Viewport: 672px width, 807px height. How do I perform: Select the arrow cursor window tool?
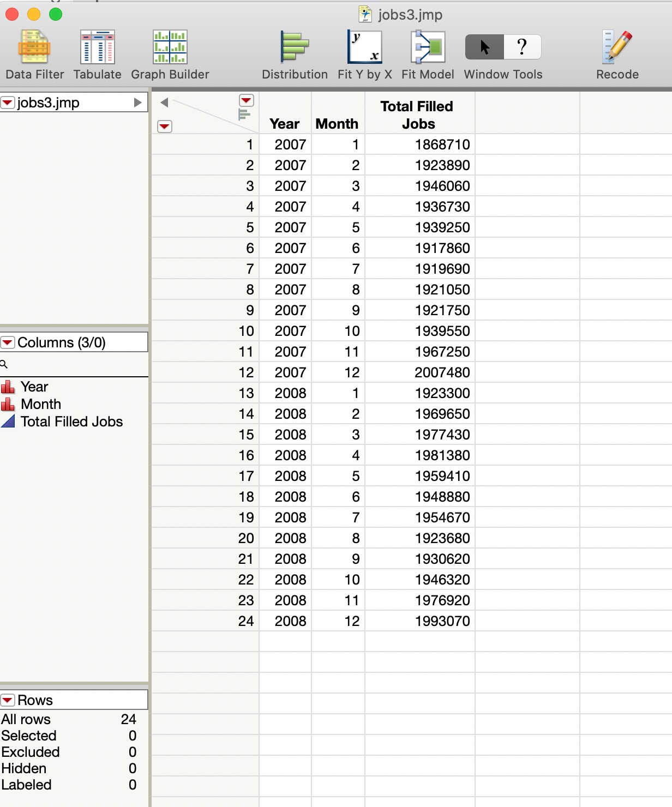tap(484, 47)
